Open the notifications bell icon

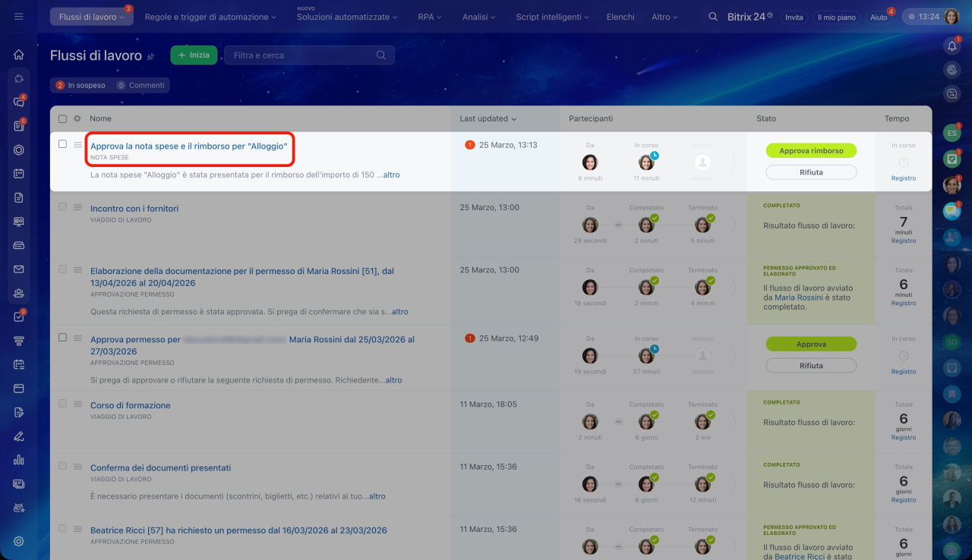click(x=951, y=47)
